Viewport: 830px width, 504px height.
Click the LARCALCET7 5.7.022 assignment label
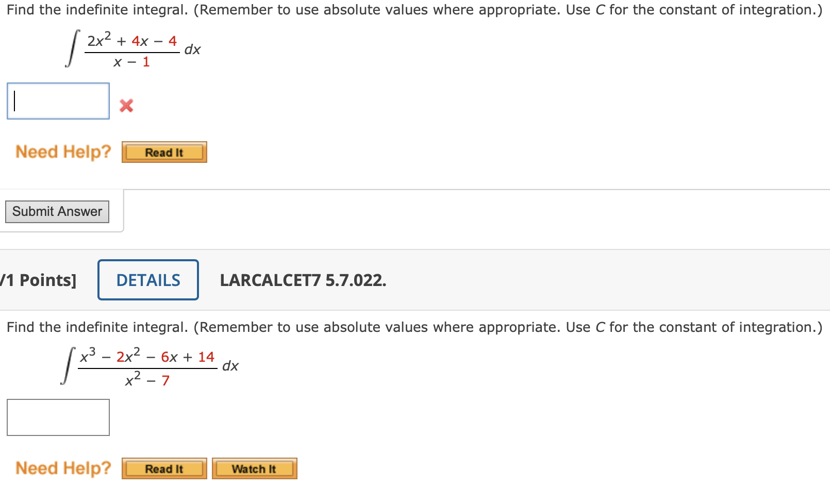click(x=303, y=280)
